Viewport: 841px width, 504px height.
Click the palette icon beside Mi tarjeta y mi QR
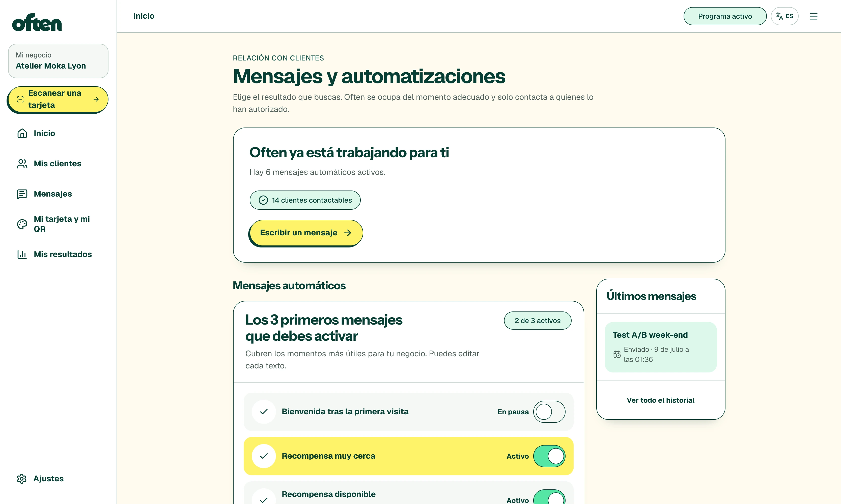tap(22, 224)
